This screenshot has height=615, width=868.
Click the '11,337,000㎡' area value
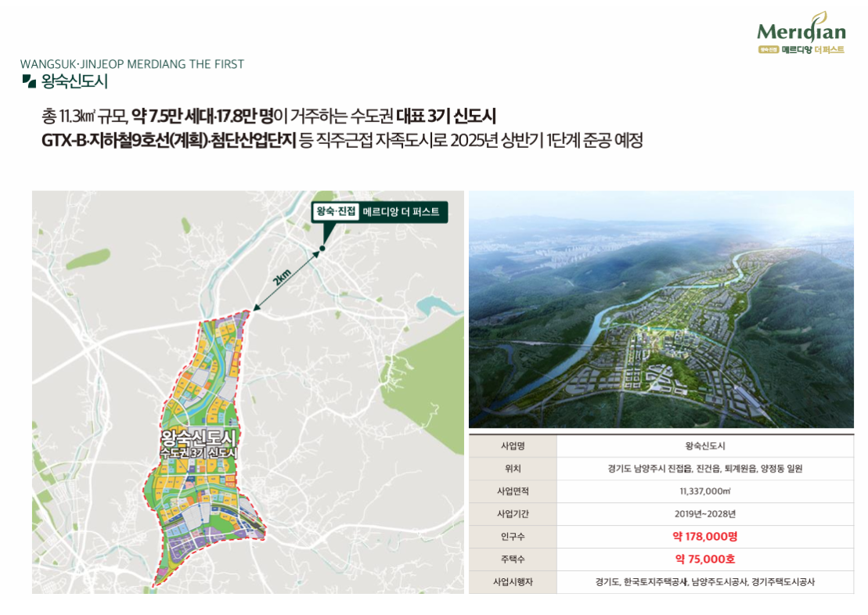[x=705, y=491]
